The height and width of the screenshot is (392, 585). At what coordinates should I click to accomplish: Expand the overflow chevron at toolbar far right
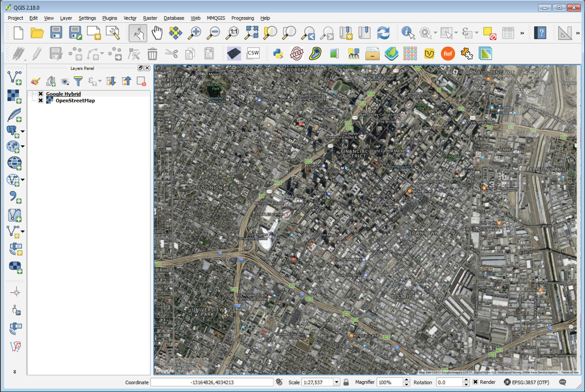click(578, 33)
